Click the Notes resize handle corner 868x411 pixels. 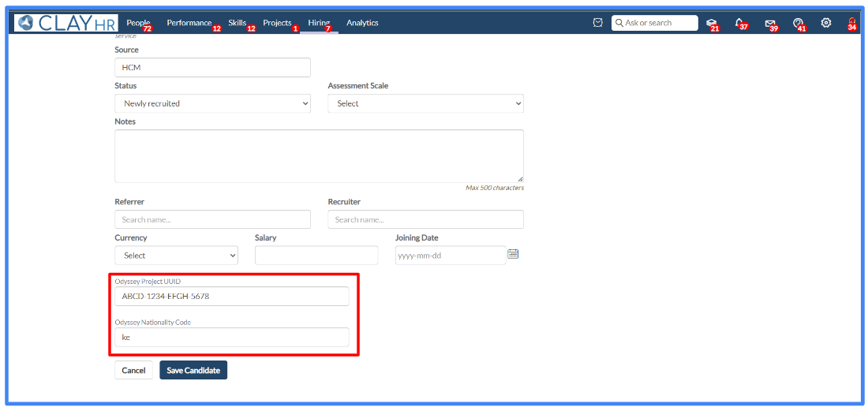point(520,179)
